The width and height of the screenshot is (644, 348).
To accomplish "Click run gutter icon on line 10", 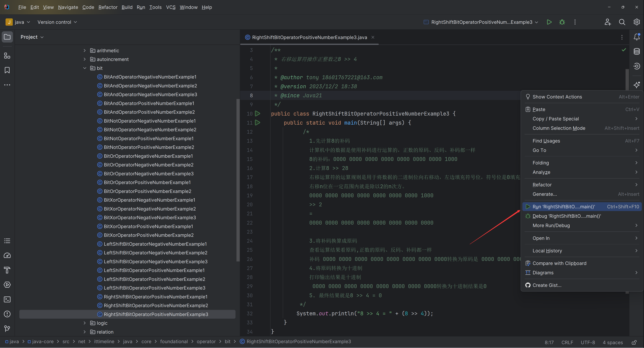I will pos(257,114).
